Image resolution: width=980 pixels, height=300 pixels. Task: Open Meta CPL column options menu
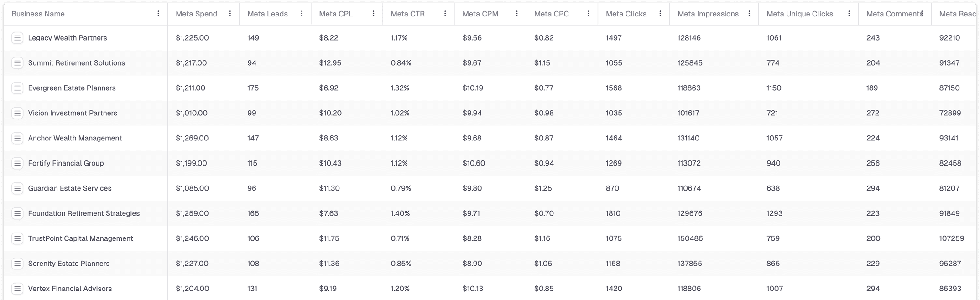373,14
